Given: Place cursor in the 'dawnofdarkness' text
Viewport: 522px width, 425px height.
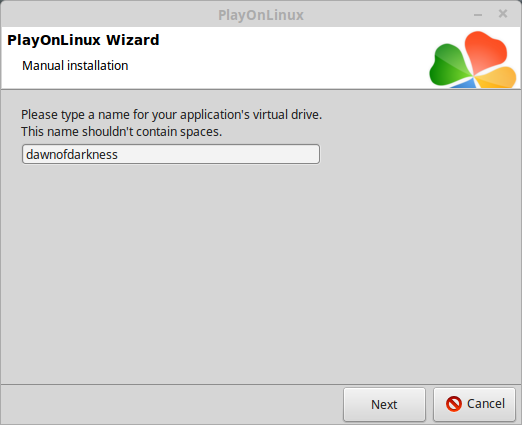Looking at the screenshot, I should (x=72, y=155).
